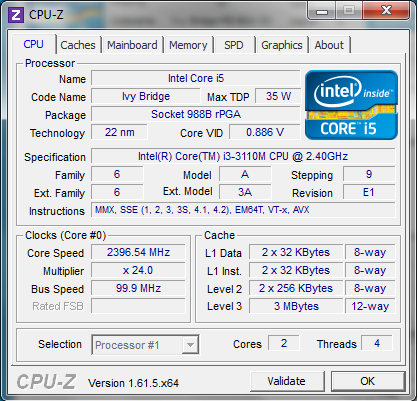
Task: Click the Ext. Model value 3A
Action: click(x=245, y=192)
